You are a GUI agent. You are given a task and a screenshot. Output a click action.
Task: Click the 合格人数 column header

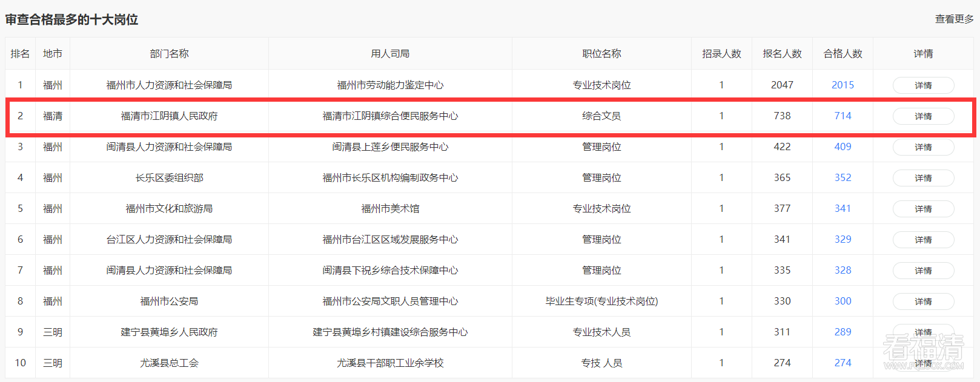pyautogui.click(x=843, y=53)
